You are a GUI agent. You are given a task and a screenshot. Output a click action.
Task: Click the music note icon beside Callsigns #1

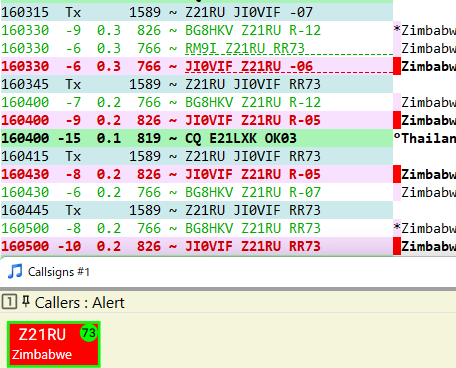point(15,271)
